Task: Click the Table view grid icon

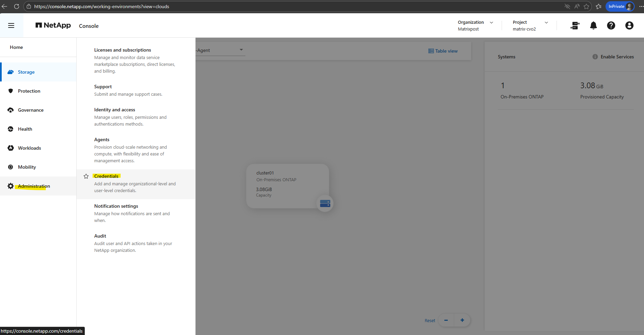Action: pos(431,51)
